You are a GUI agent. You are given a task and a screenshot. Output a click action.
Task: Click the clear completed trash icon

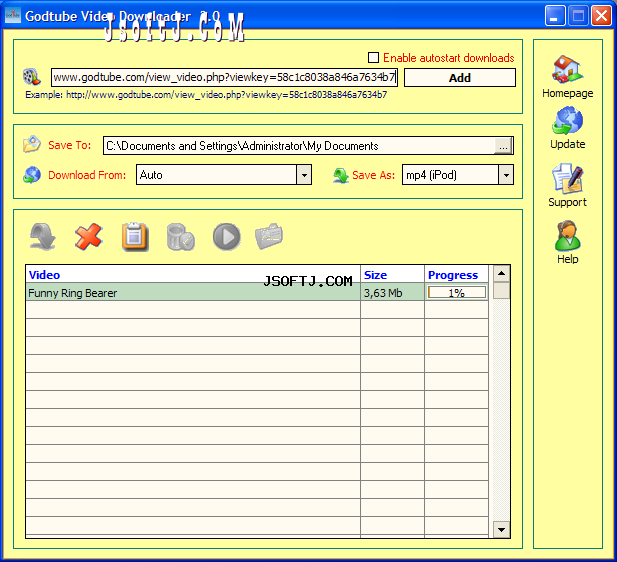pos(181,237)
